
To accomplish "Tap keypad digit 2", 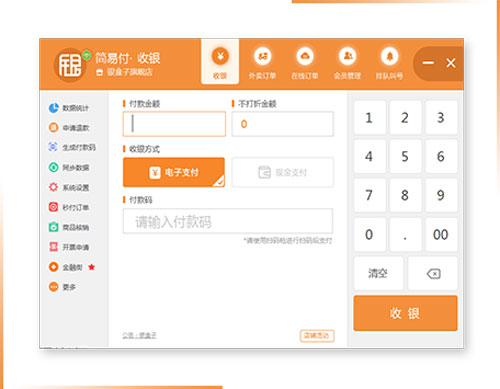I will click(x=405, y=118).
